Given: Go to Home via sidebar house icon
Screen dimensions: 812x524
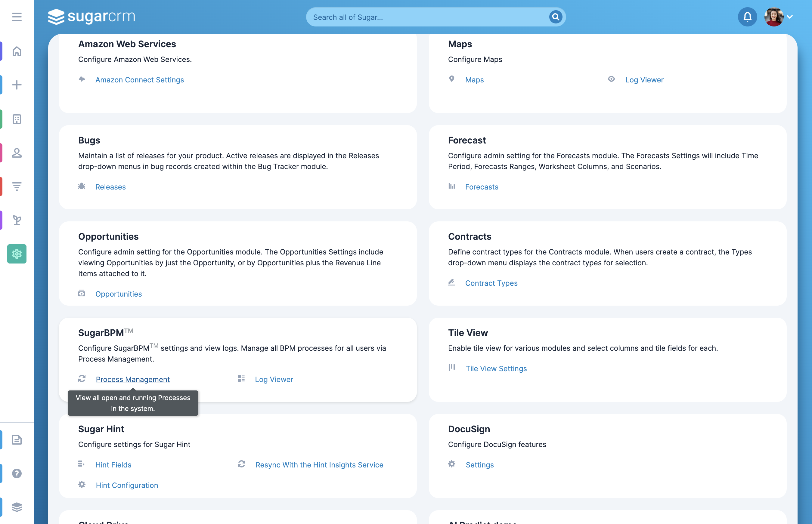Looking at the screenshot, I should point(17,51).
